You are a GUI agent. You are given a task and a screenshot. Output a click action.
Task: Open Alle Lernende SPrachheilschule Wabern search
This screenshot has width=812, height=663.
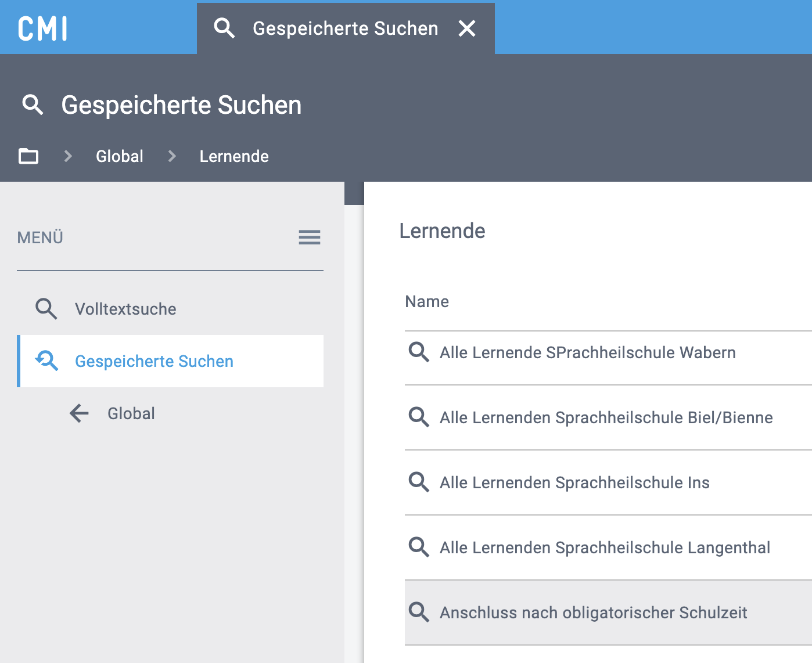(x=587, y=352)
